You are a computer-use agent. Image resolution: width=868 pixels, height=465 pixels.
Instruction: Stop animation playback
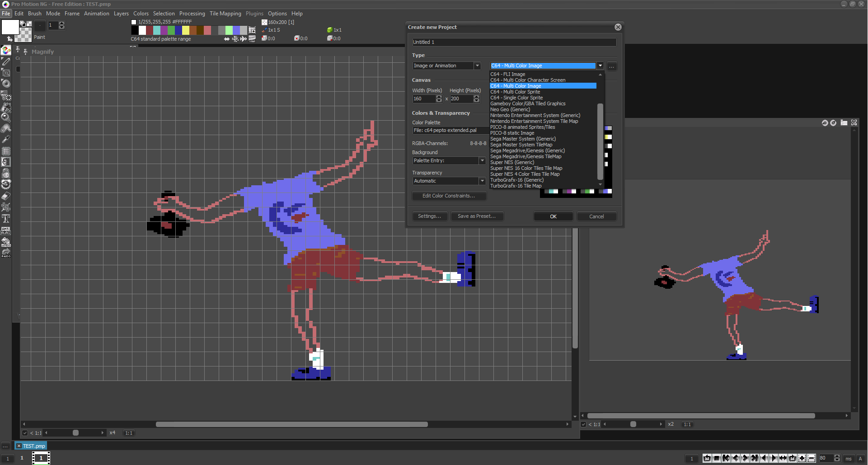click(x=717, y=458)
